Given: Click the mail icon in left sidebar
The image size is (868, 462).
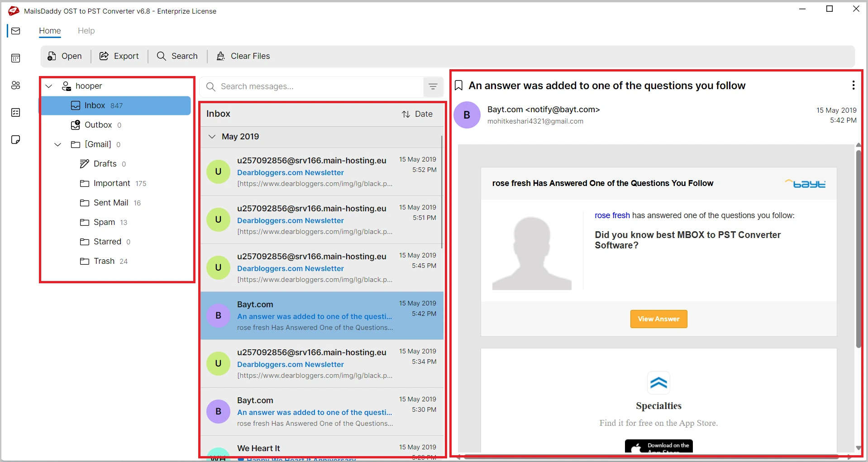Looking at the screenshot, I should coord(15,31).
